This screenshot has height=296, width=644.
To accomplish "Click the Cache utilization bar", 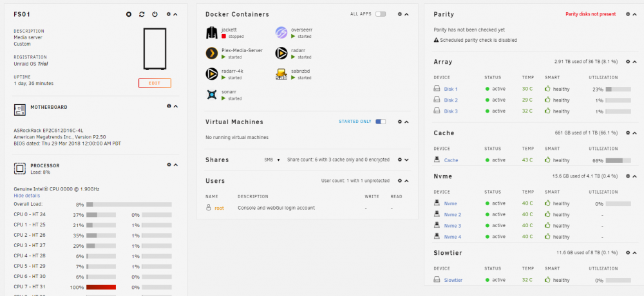I will 618,160.
